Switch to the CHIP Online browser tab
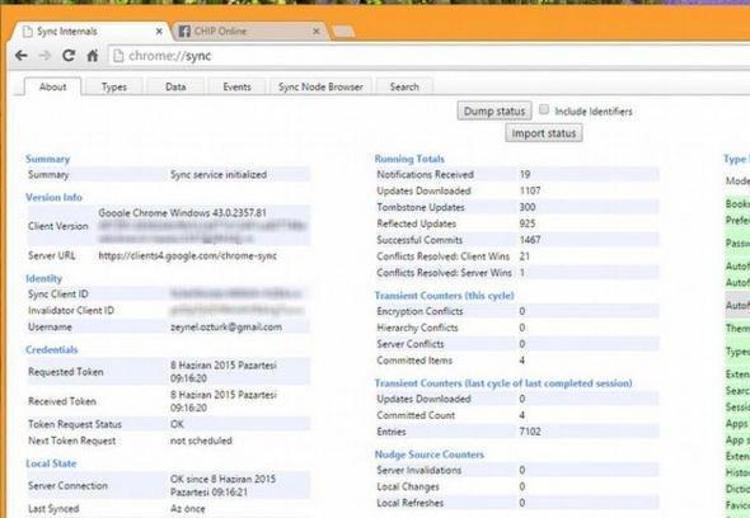750x518 pixels. (x=249, y=31)
